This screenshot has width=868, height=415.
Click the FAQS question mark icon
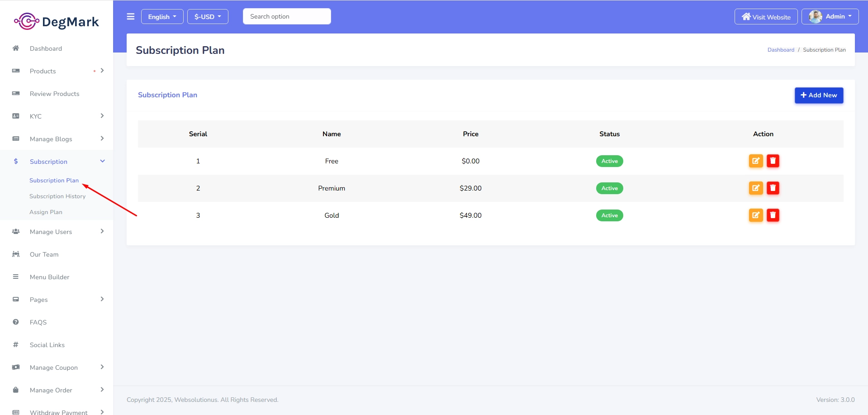16,322
